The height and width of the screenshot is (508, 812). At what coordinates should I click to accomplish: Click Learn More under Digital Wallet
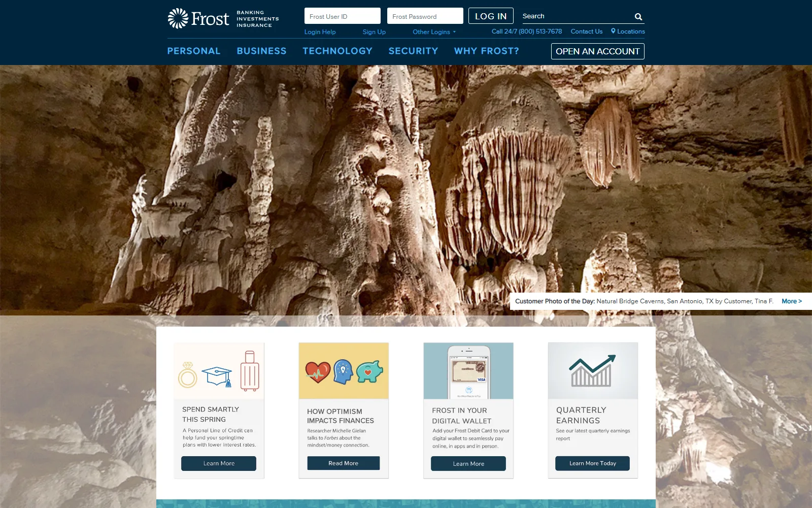[x=468, y=464]
